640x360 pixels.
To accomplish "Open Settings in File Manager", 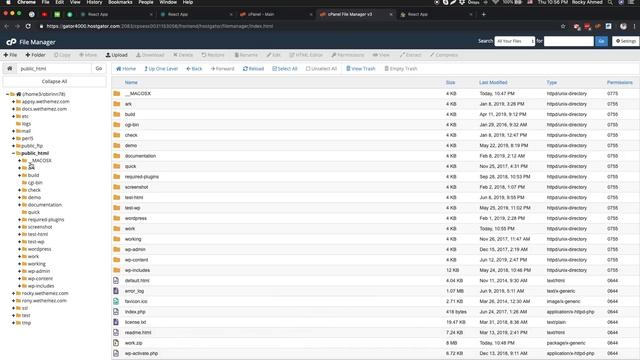I will (x=626, y=41).
